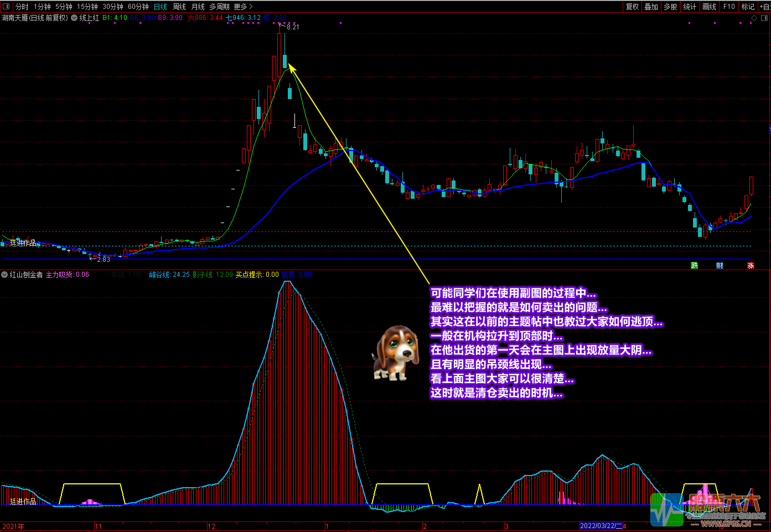Click the beagle puppy image
The width and height of the screenshot is (771, 532).
click(x=395, y=353)
